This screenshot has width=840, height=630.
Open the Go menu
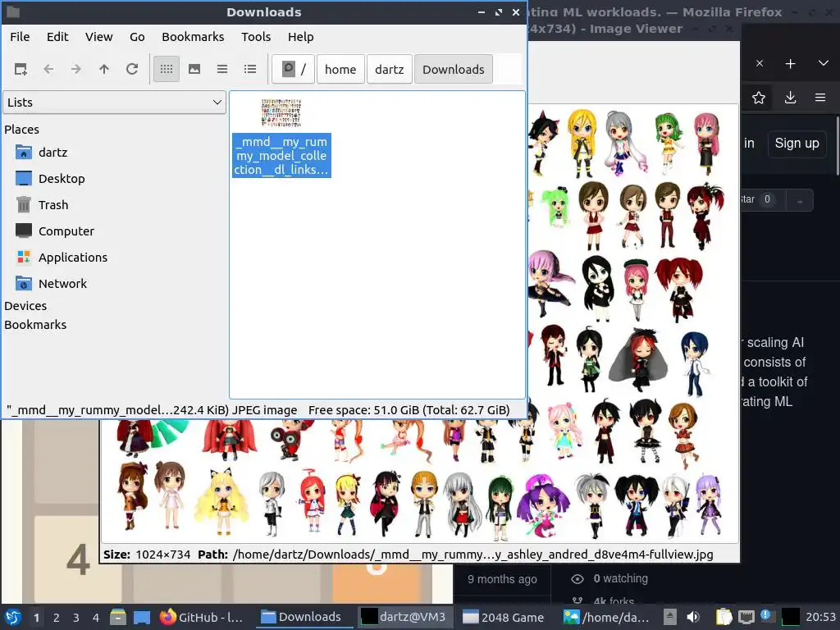[x=137, y=37]
